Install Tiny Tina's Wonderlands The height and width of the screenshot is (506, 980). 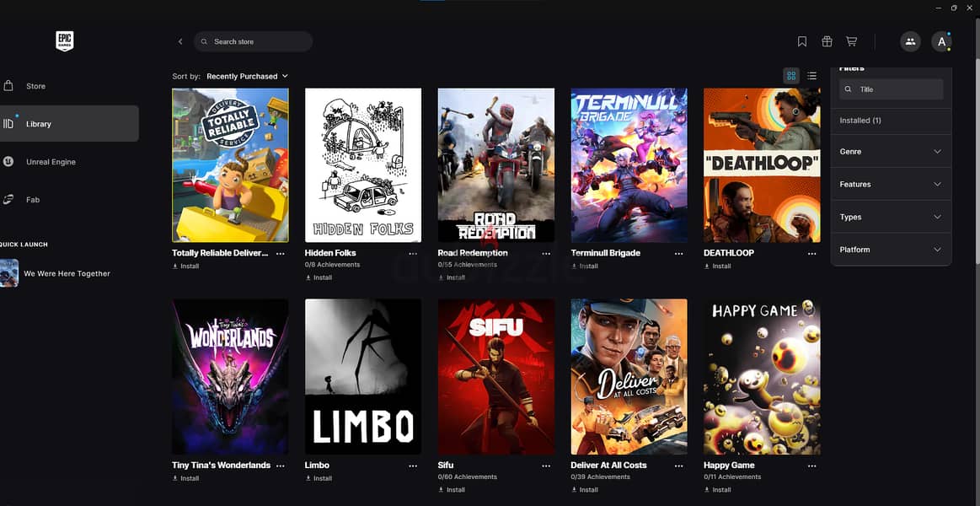[185, 478]
